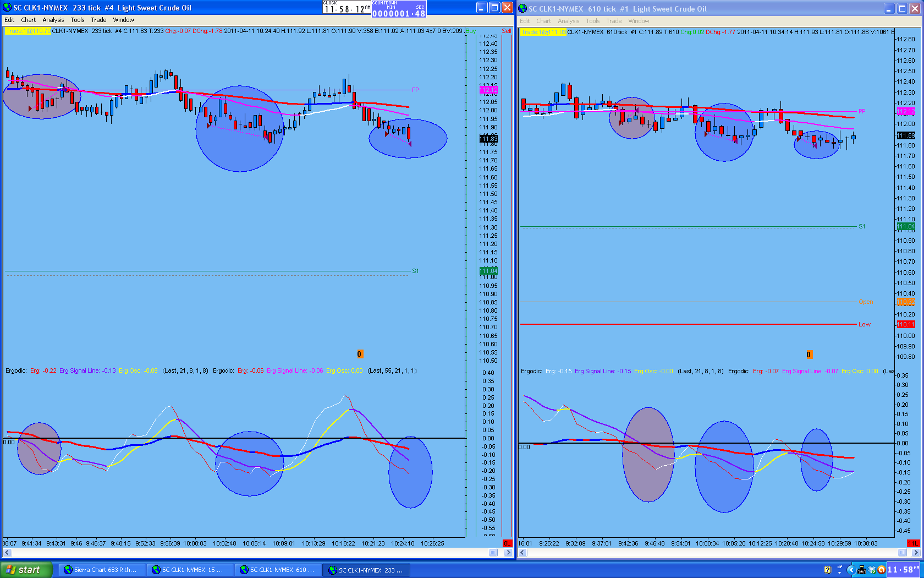Click the red Low line label in the 610 chart

click(865, 324)
